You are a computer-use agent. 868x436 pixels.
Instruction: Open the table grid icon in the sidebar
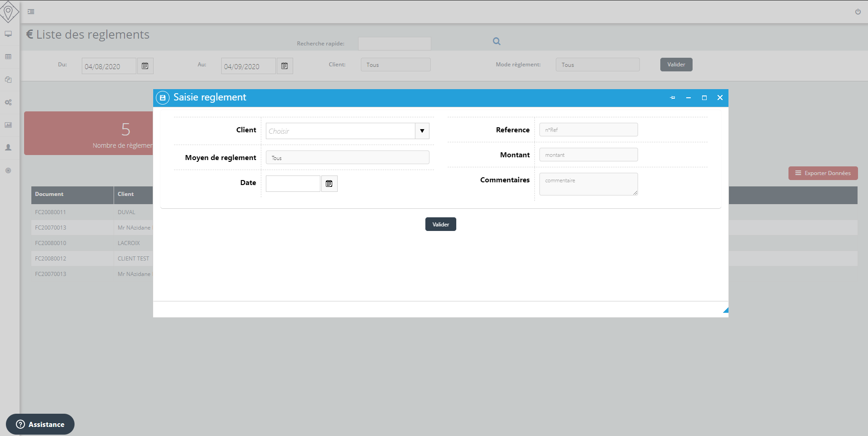tap(8, 57)
